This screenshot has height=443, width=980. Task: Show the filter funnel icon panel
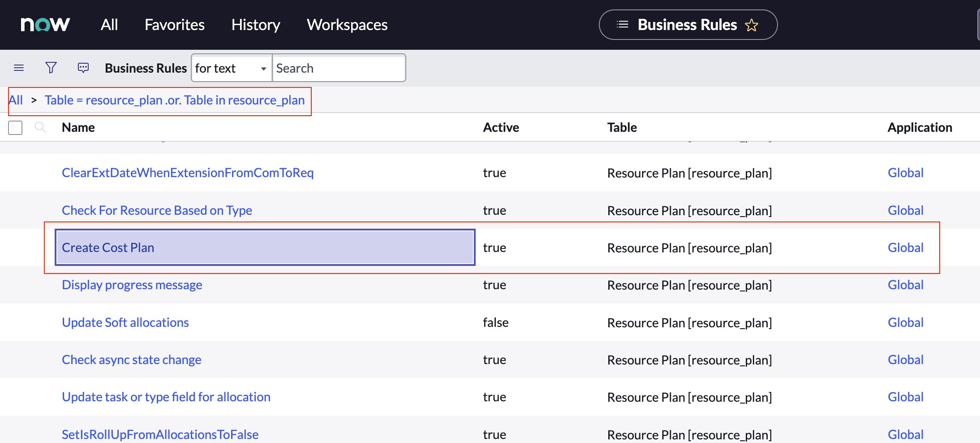51,68
